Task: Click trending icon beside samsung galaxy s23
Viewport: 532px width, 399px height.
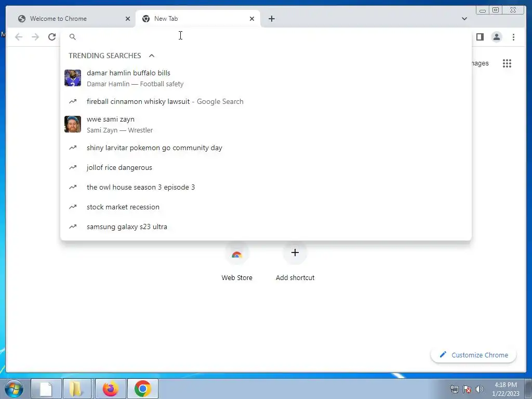Action: (x=73, y=227)
